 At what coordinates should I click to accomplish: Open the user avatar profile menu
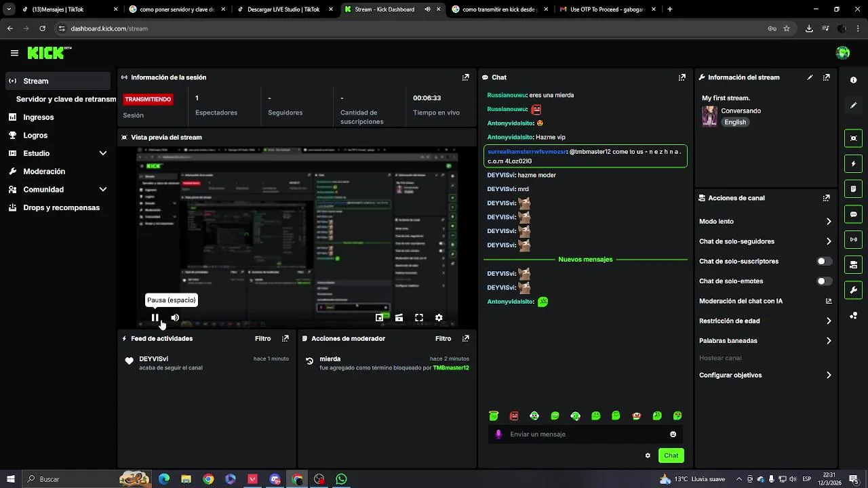pos(843,53)
